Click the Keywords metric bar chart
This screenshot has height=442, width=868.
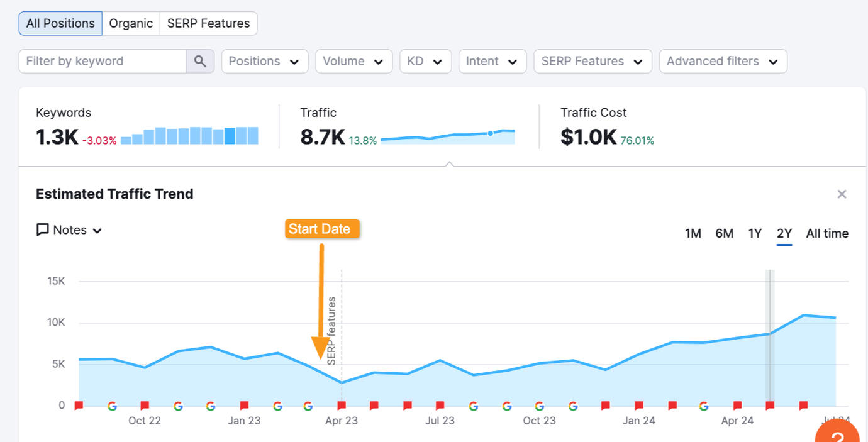pyautogui.click(x=189, y=136)
